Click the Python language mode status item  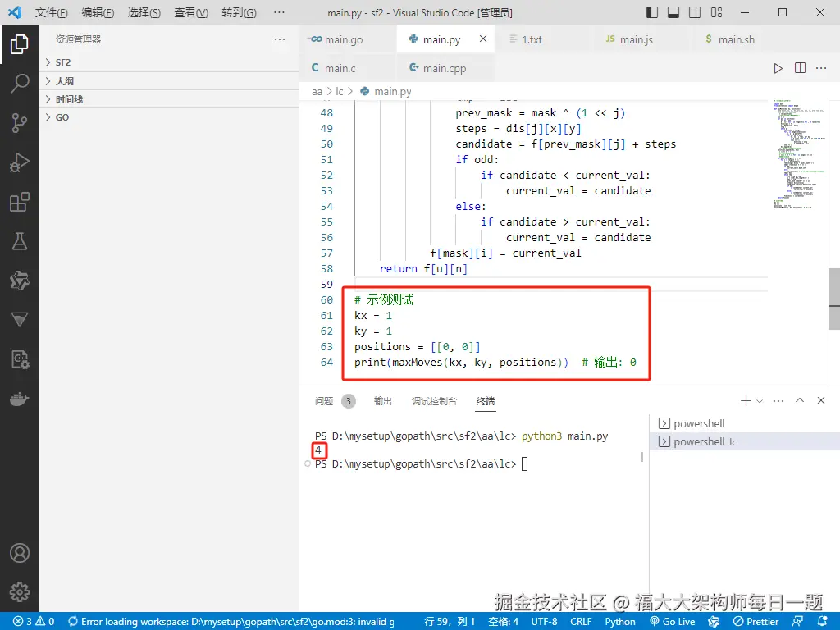click(620, 622)
